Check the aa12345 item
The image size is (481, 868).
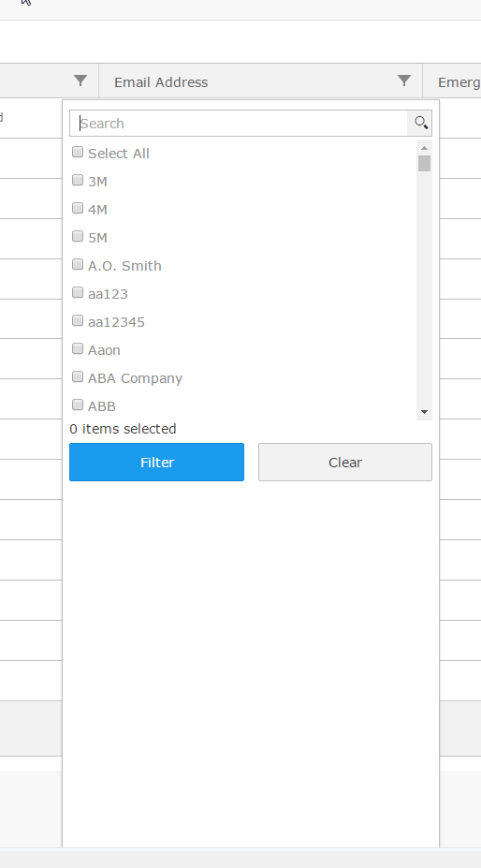click(x=78, y=320)
